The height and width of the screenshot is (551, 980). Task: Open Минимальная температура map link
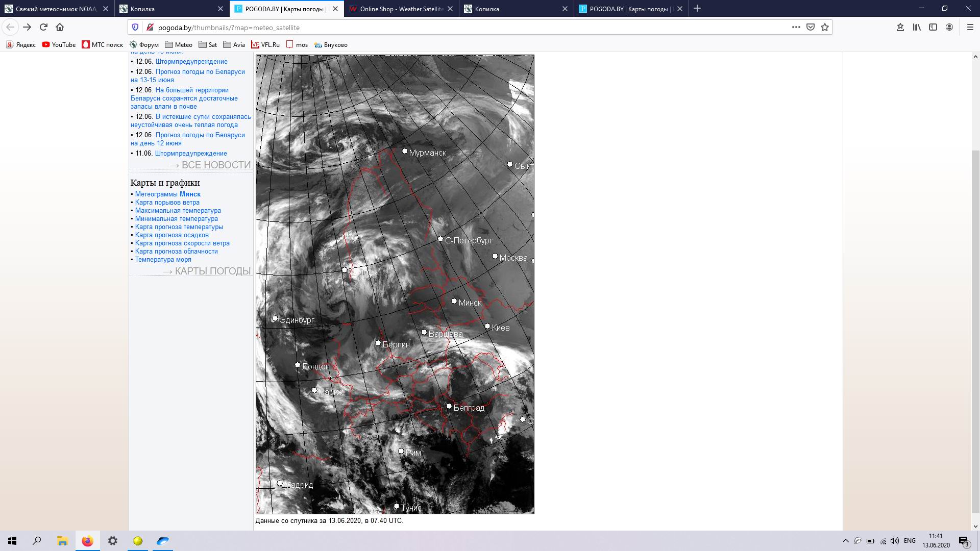pos(177,219)
